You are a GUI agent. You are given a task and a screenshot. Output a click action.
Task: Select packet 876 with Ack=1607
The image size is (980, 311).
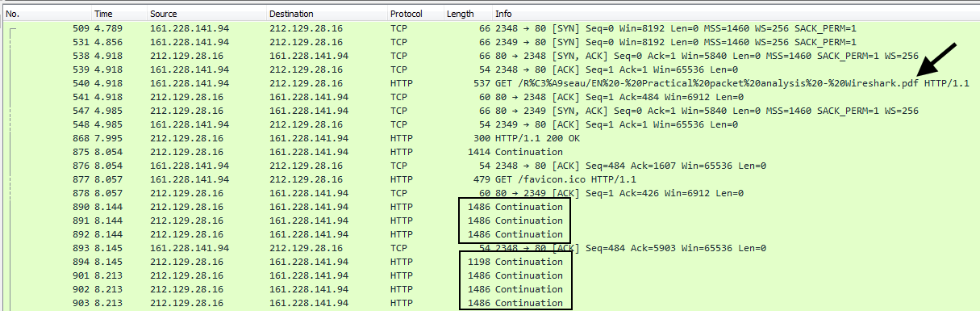(490, 166)
